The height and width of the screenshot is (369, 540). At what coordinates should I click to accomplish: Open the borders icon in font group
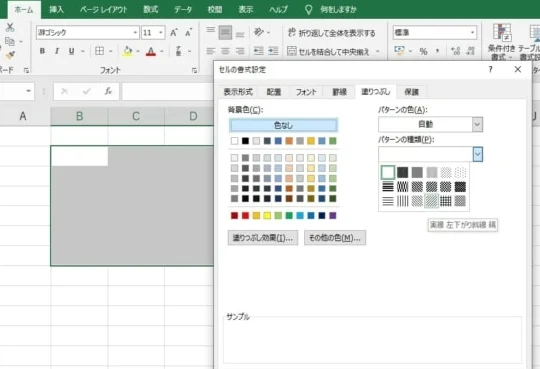point(99,51)
